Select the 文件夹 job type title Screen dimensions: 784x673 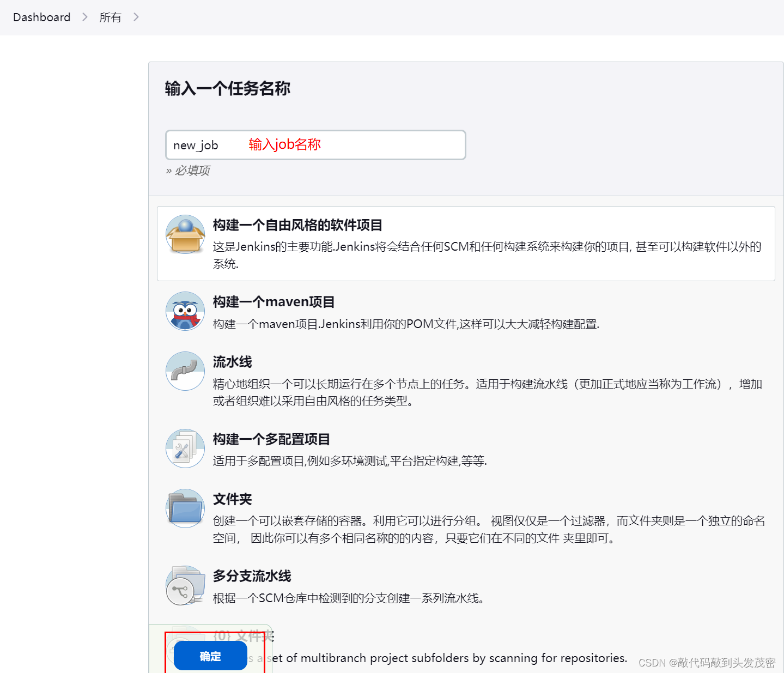click(232, 499)
